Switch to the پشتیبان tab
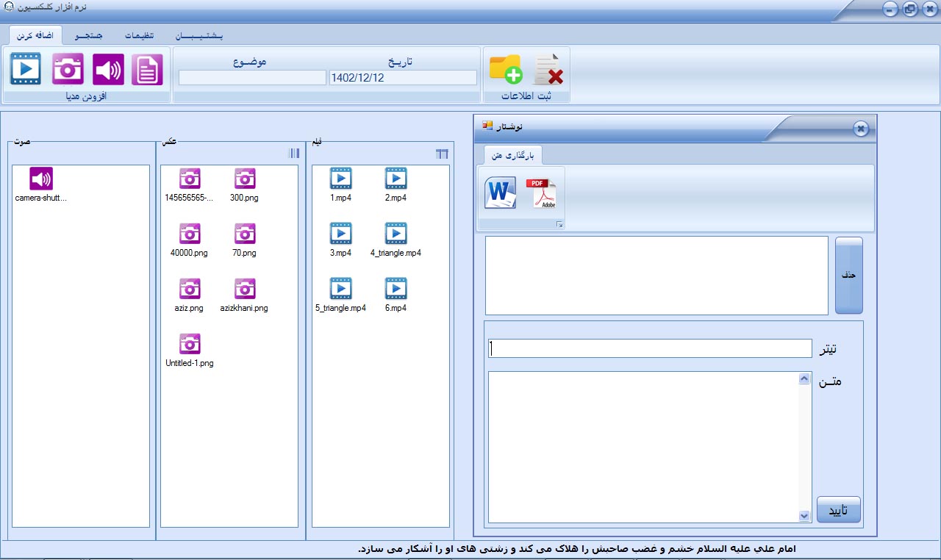This screenshot has width=941, height=560. (199, 35)
